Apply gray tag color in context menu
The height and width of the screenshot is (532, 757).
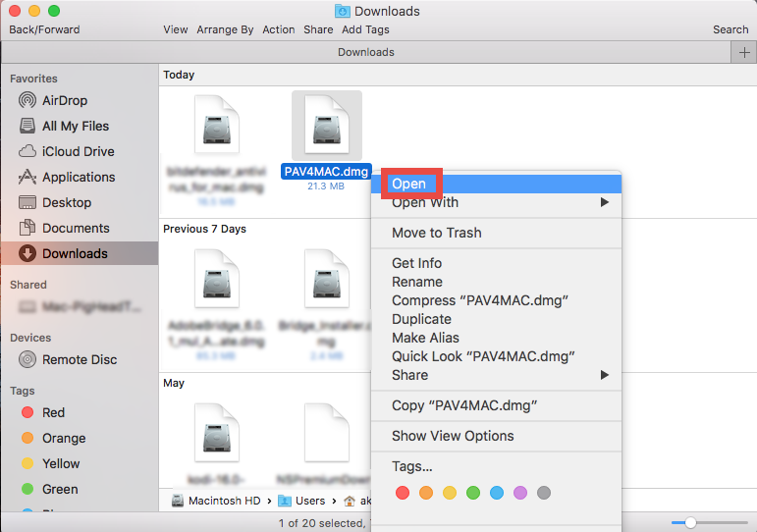[x=544, y=493]
